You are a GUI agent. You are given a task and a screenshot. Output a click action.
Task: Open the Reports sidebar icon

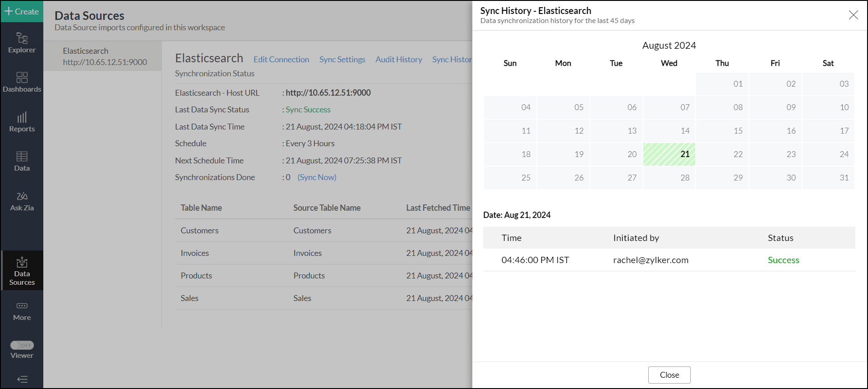(22, 122)
